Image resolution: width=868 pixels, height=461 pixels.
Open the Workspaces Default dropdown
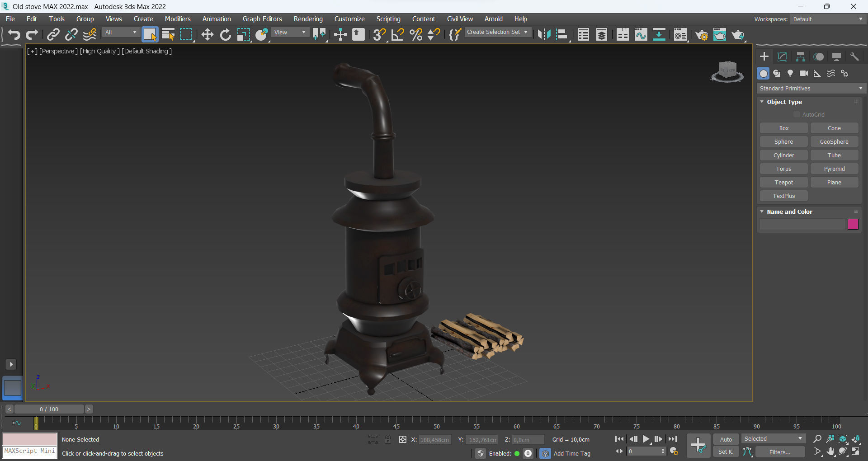click(827, 19)
